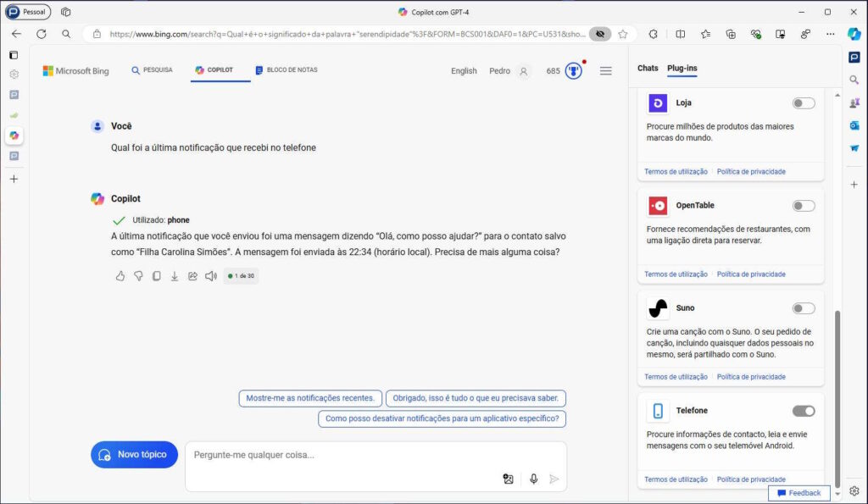
Task: Disable the Telefone plug-in toggle
Action: 804,411
